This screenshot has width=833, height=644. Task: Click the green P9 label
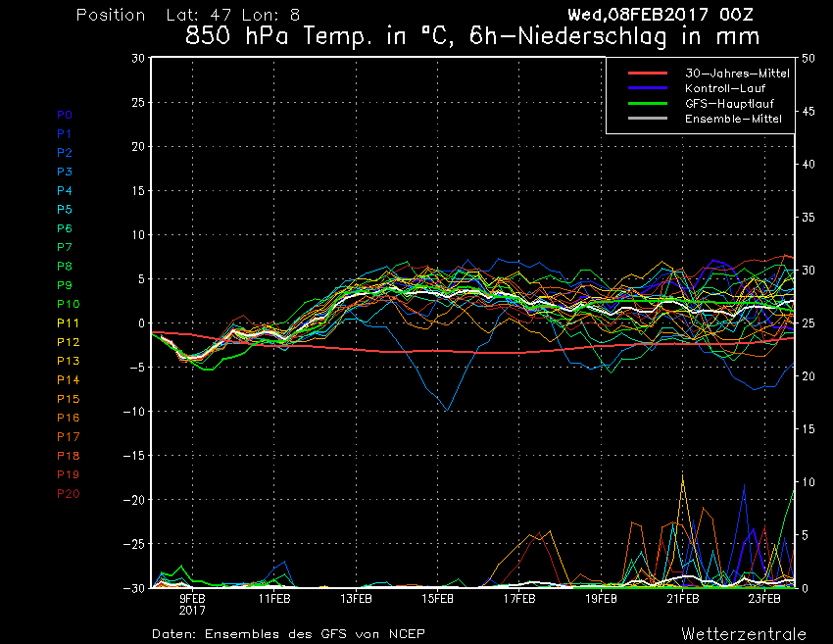65,285
